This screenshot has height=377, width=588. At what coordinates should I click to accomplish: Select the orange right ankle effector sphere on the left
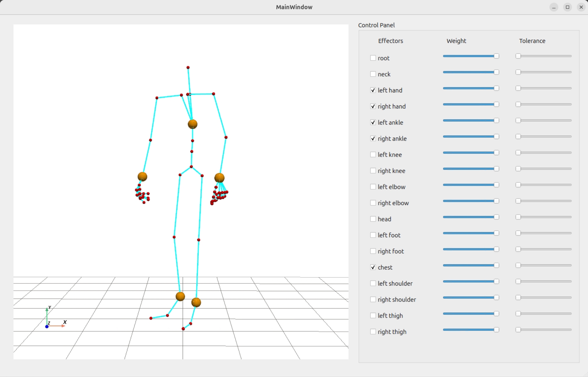[180, 296]
